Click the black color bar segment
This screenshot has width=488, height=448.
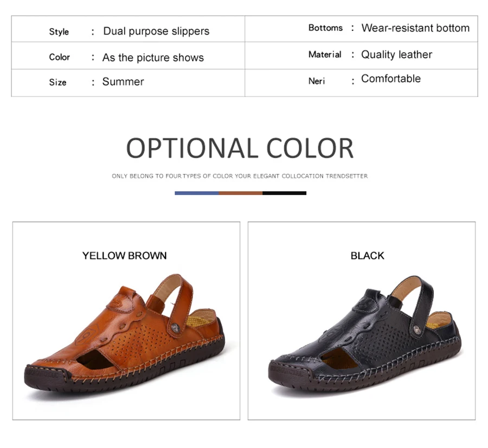click(x=285, y=193)
